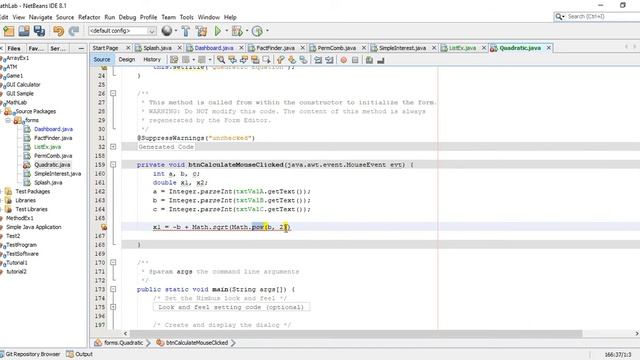Click the Comment toolbar icon
Screen dimensions: 640x360
coord(369,60)
